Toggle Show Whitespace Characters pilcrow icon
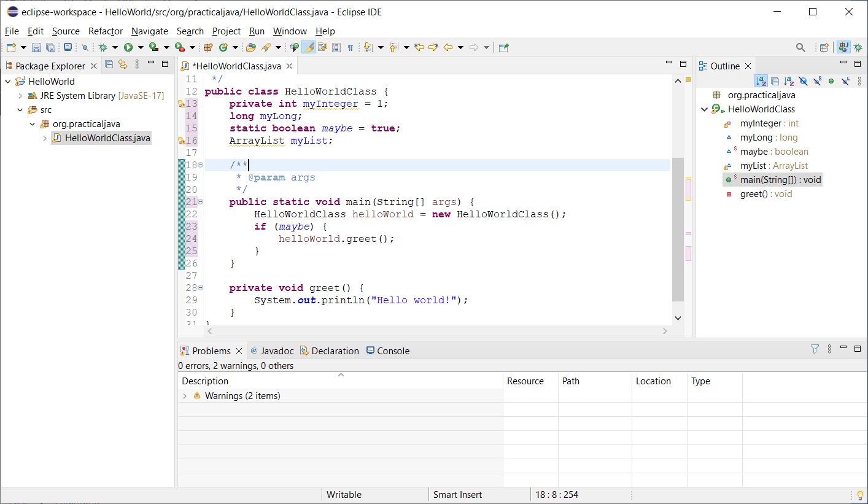This screenshot has height=504, width=868. (x=350, y=47)
